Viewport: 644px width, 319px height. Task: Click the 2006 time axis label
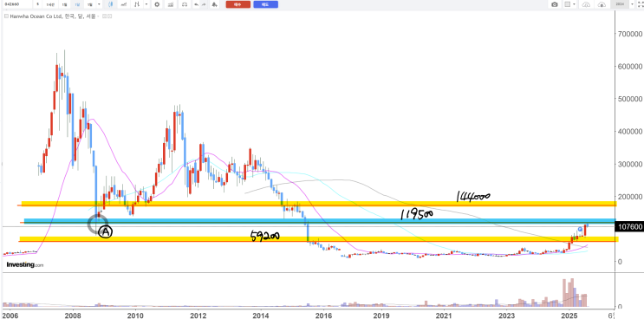click(x=10, y=315)
